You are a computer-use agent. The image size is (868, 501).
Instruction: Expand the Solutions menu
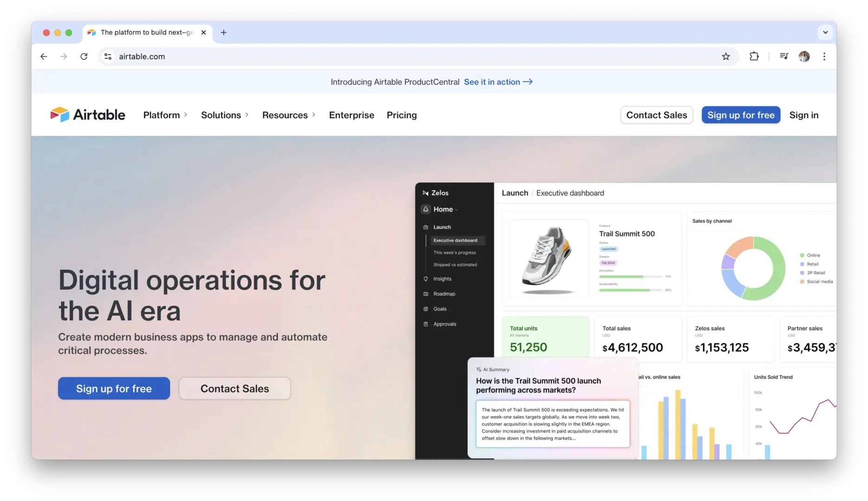tap(225, 115)
